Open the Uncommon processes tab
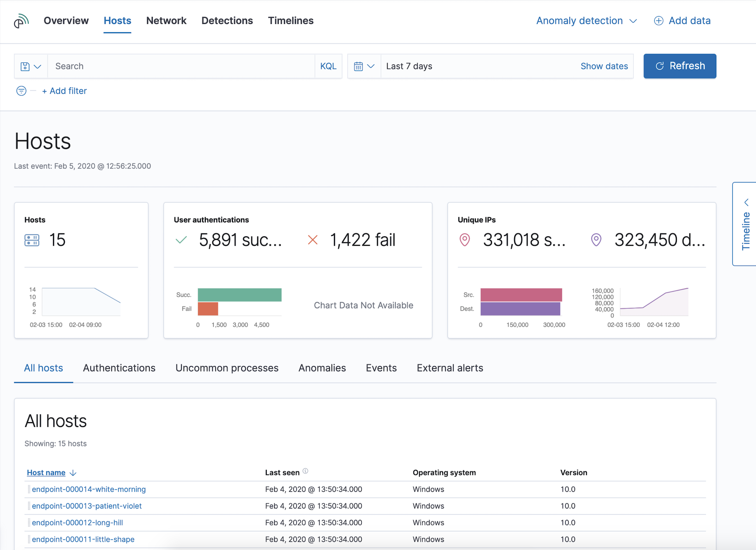The image size is (756, 550). (227, 368)
